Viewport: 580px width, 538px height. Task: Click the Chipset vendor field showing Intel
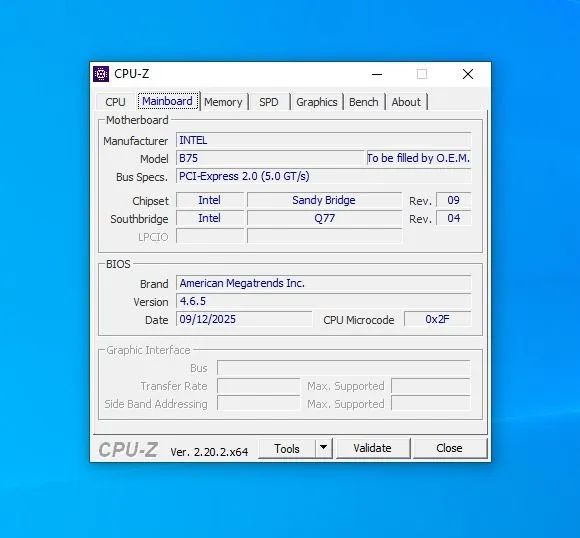pos(209,200)
